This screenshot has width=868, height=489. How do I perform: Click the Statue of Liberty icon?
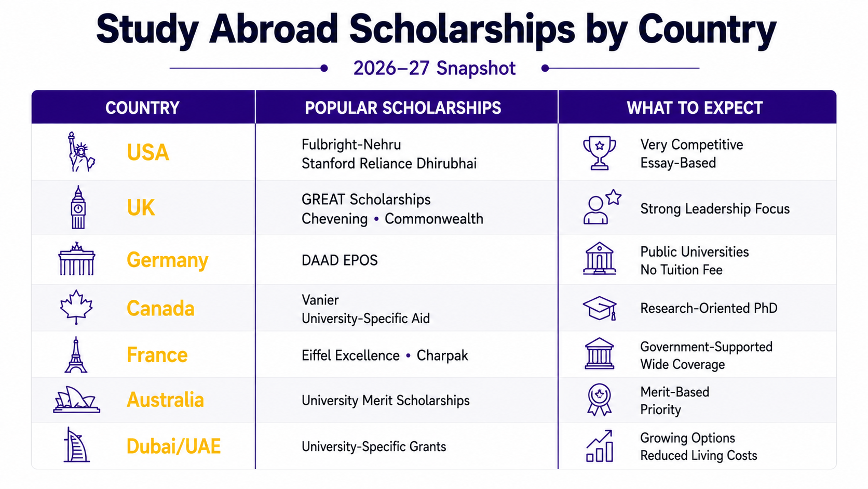tap(81, 152)
